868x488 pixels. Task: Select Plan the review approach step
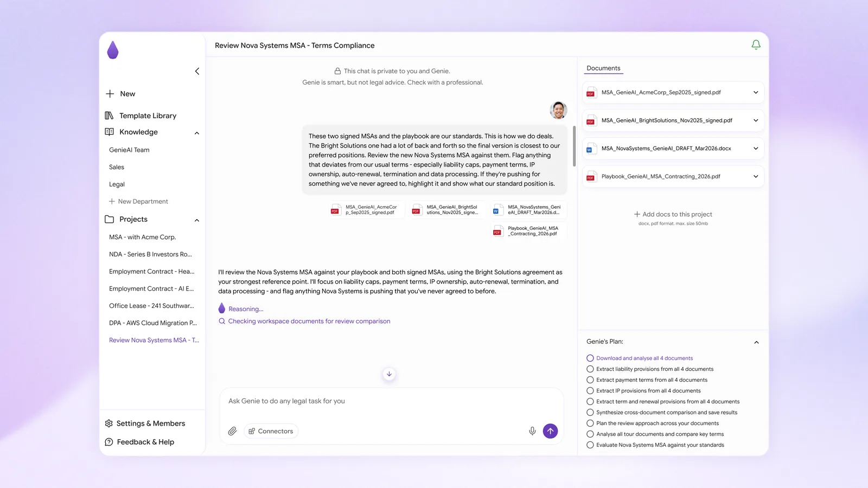tap(653, 423)
